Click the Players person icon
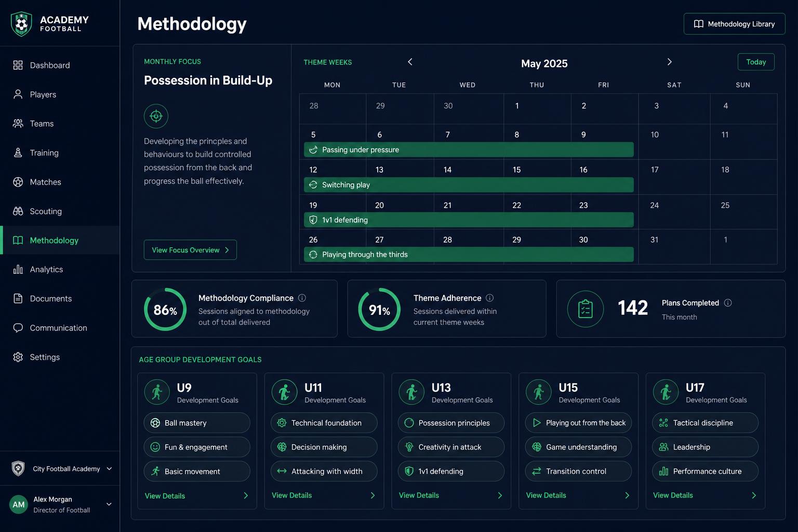 pos(18,94)
